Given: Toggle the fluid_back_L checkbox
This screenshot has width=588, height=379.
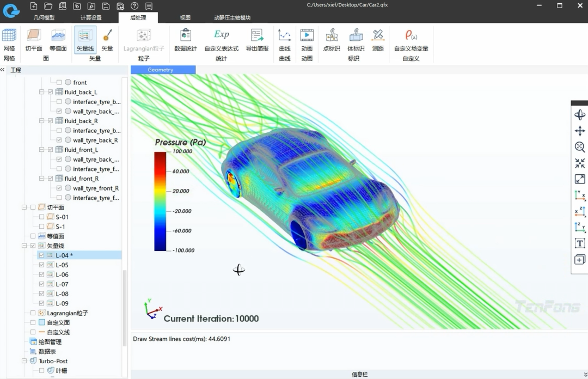Looking at the screenshot, I should click(x=50, y=92).
